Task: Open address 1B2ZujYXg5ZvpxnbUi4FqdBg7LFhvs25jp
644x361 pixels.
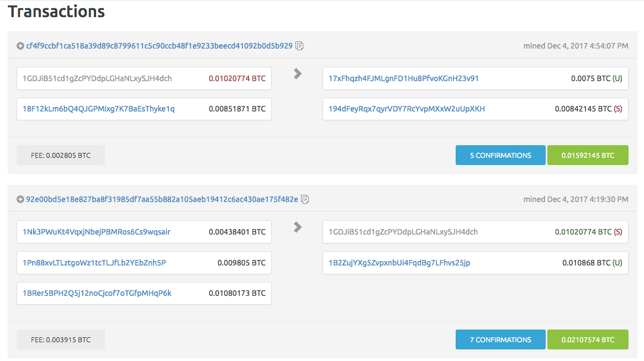Action: pyautogui.click(x=399, y=263)
